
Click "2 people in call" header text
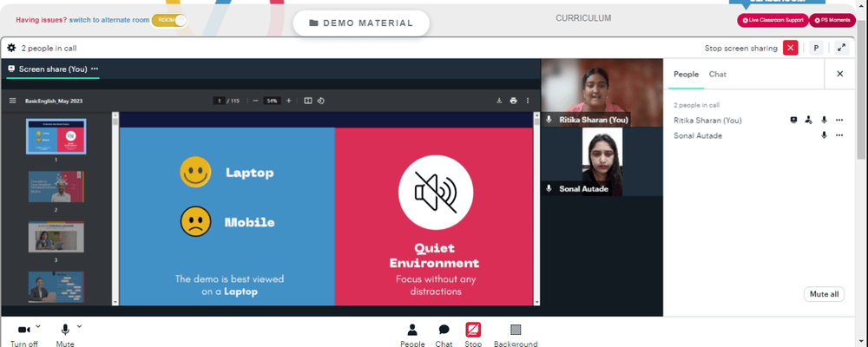pyautogui.click(x=49, y=49)
